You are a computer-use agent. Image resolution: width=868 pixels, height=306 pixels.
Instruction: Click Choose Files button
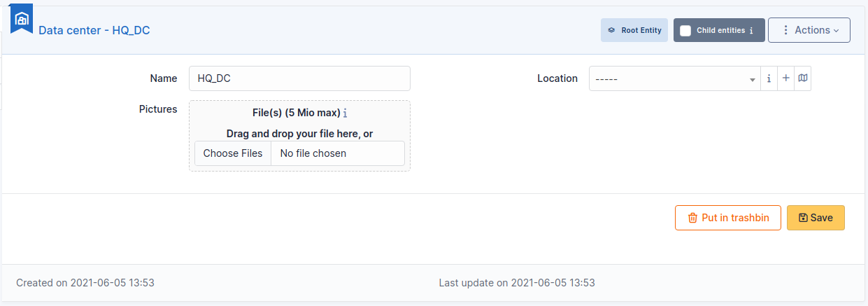[233, 153]
